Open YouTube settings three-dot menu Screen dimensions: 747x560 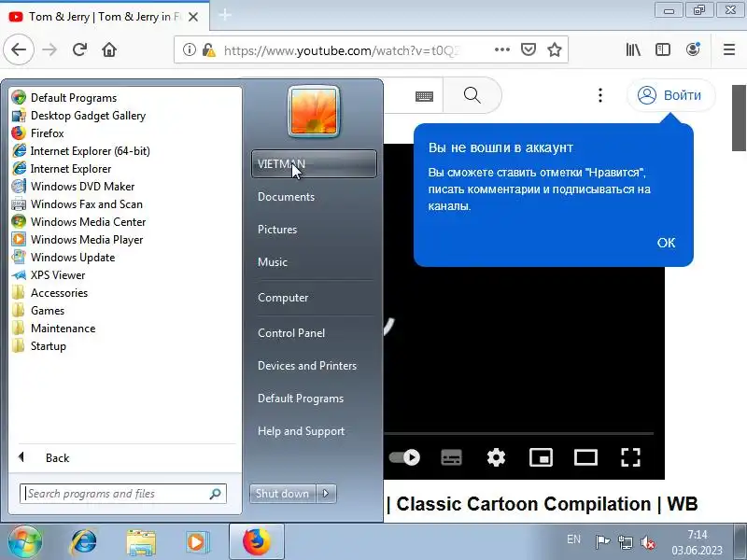pos(600,95)
